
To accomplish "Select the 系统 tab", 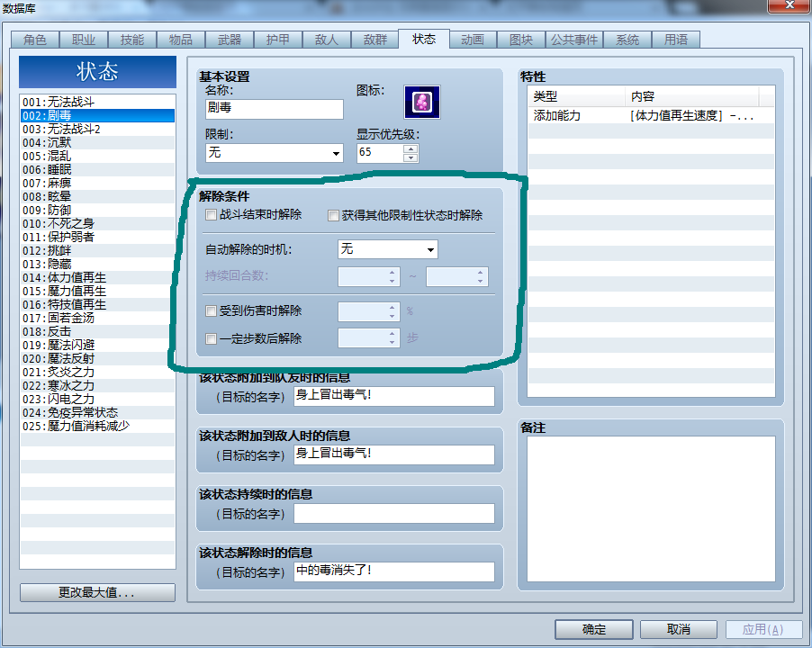I will click(x=627, y=40).
